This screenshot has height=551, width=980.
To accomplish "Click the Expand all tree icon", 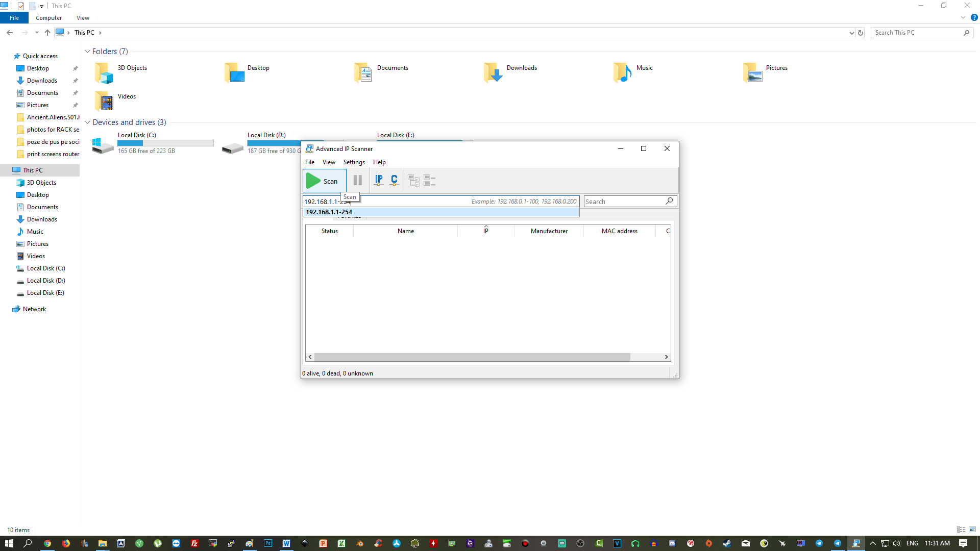I will (413, 181).
